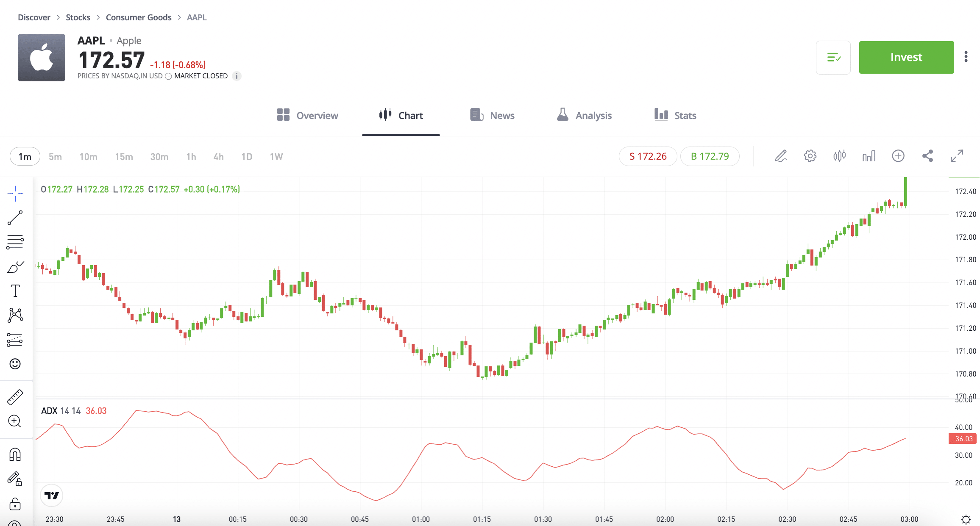
Task: Click the 02:00 time axis label
Action: point(665,519)
